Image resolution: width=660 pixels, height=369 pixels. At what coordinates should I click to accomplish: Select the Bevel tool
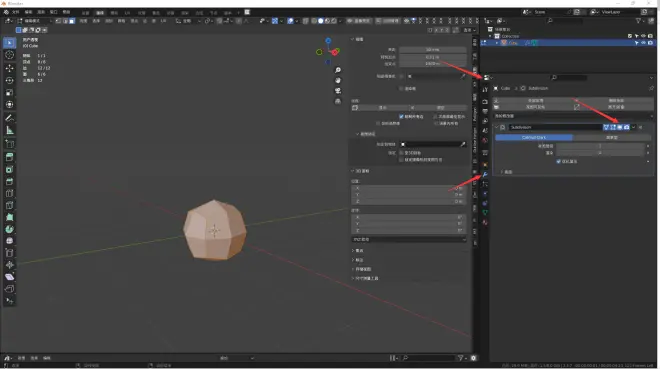point(10,181)
